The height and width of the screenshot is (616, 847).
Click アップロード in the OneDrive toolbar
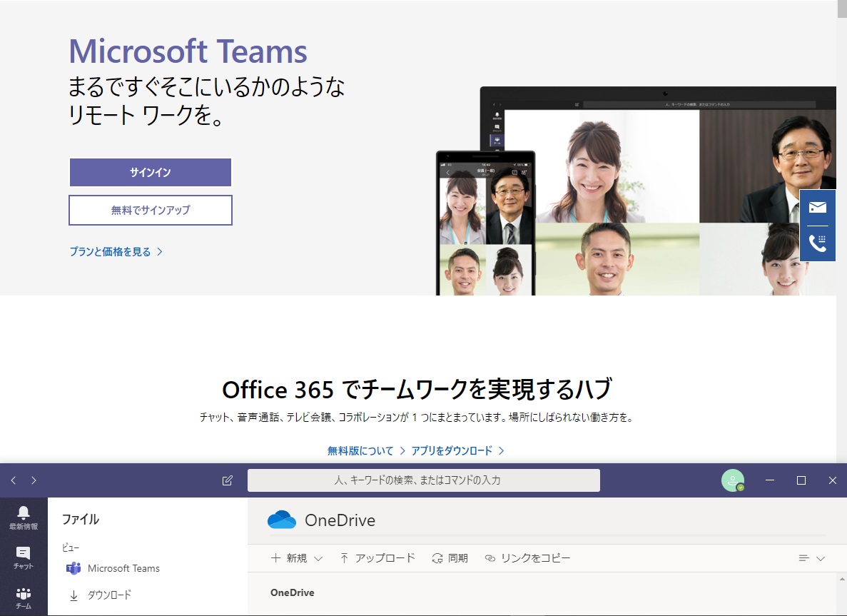coord(377,558)
